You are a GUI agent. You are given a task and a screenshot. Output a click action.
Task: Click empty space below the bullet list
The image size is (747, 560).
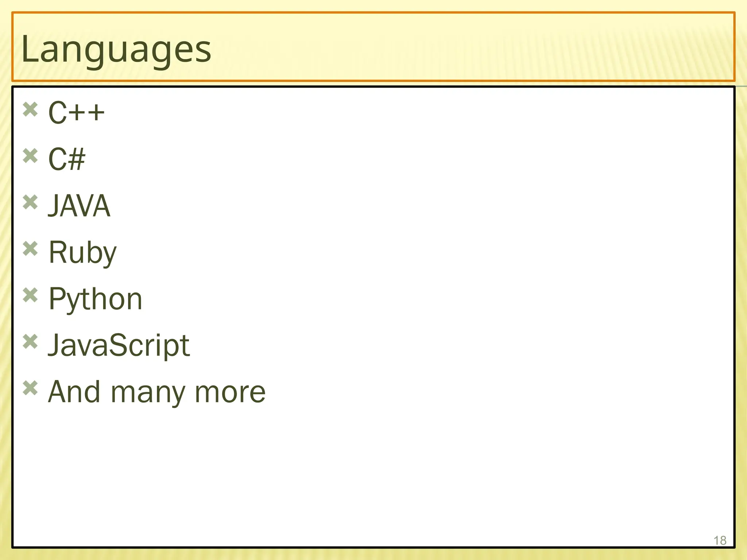pos(365,474)
